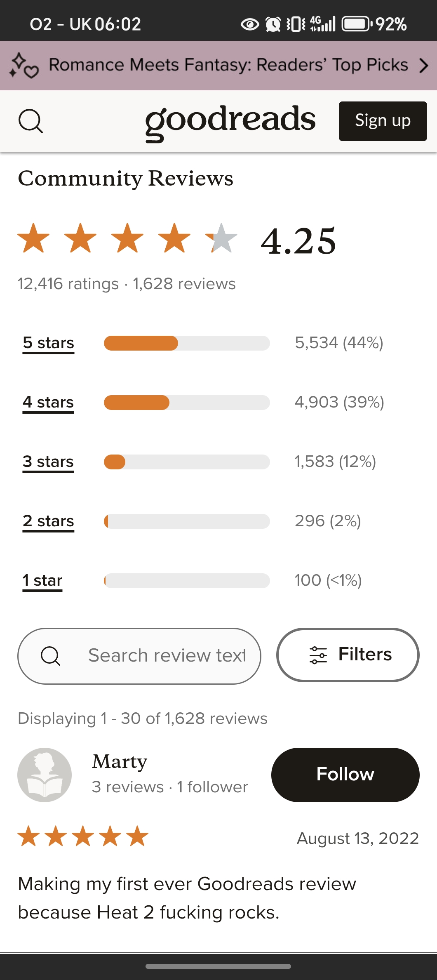Tap the battery icon in status bar

(356, 24)
